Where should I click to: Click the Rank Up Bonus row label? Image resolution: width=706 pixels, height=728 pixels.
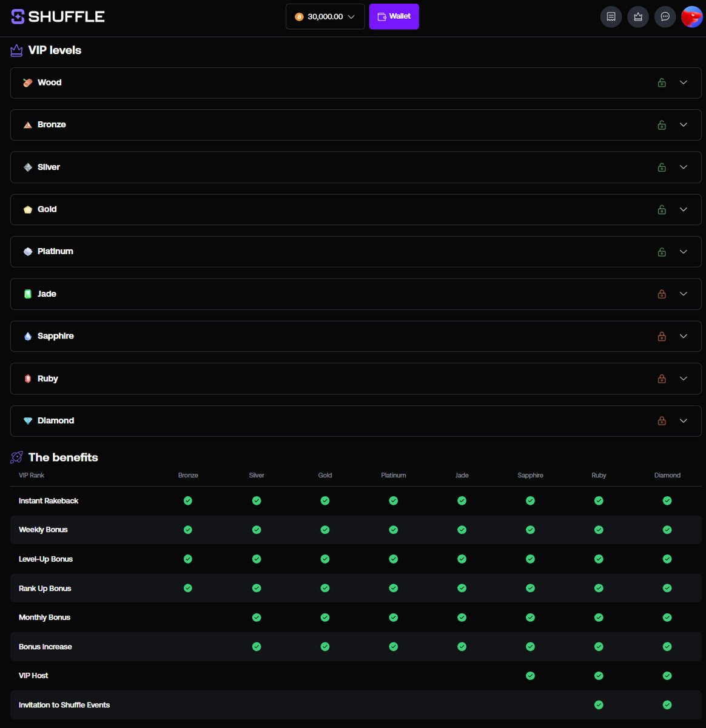(x=45, y=588)
